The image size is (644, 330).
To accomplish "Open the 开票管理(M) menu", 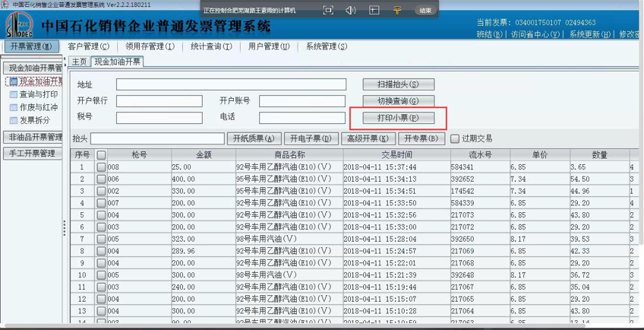I will (32, 46).
